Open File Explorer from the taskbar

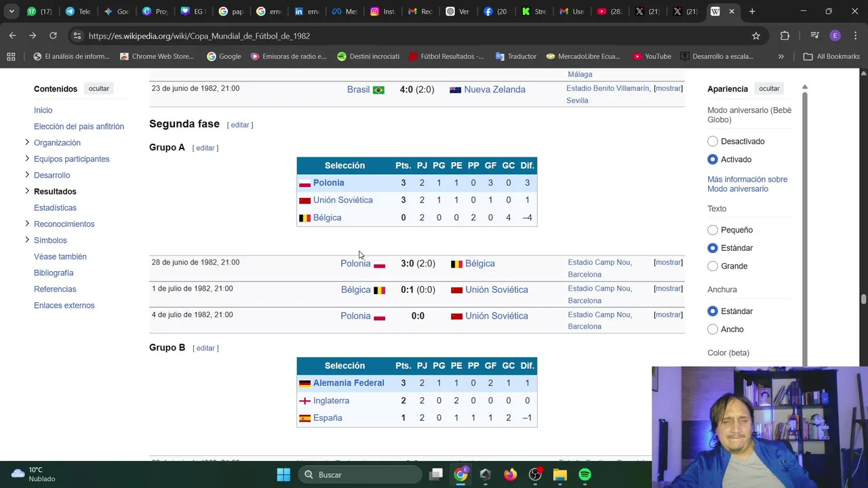click(x=559, y=474)
